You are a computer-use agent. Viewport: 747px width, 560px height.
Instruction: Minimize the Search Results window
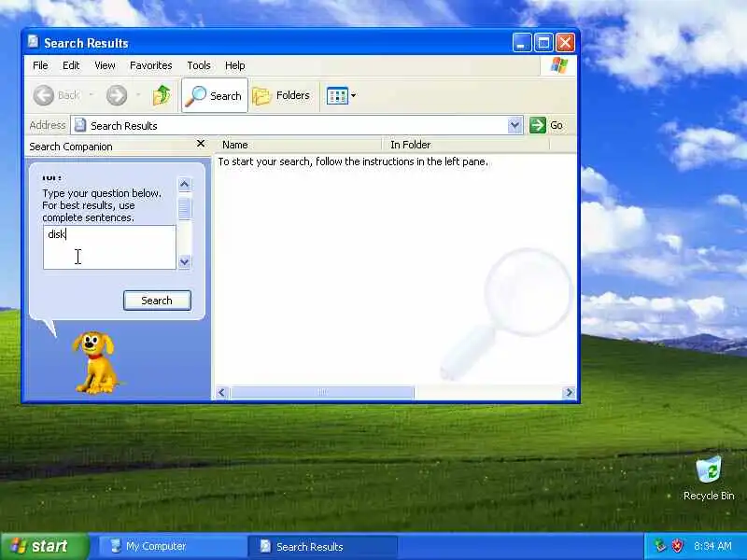[522, 43]
